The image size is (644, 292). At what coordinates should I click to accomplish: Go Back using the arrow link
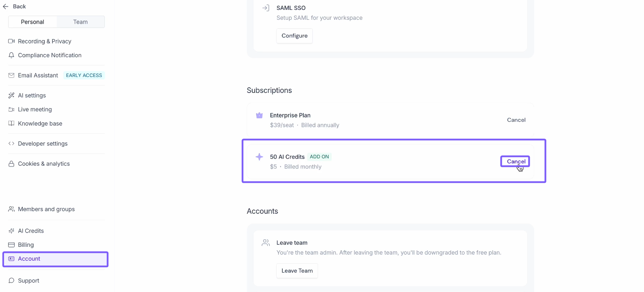(15, 6)
